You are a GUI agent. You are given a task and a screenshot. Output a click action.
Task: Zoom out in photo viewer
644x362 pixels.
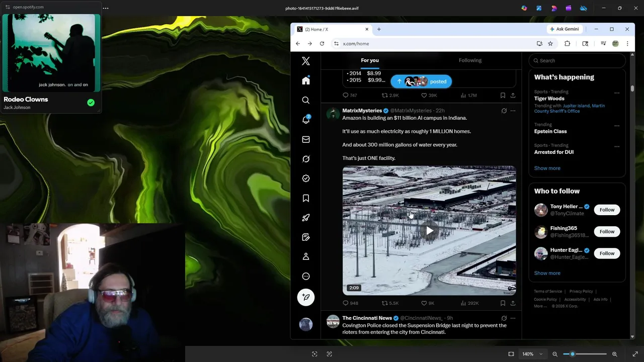(x=555, y=354)
